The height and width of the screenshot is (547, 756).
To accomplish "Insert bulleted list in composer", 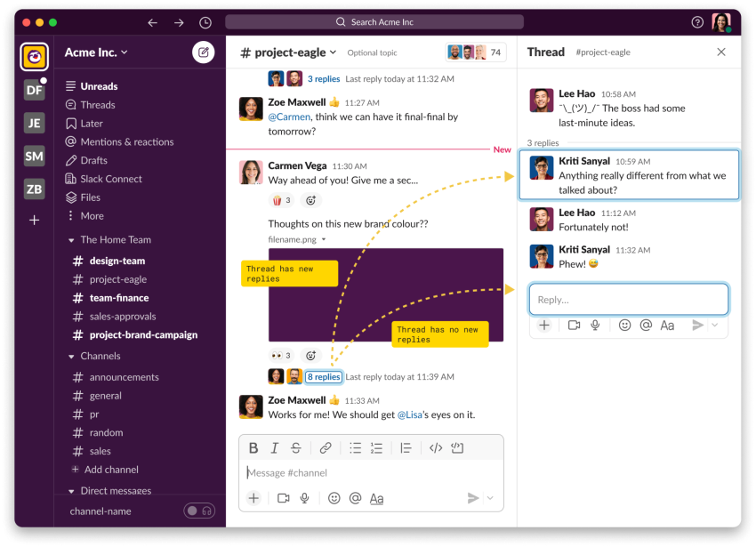I will (x=356, y=448).
